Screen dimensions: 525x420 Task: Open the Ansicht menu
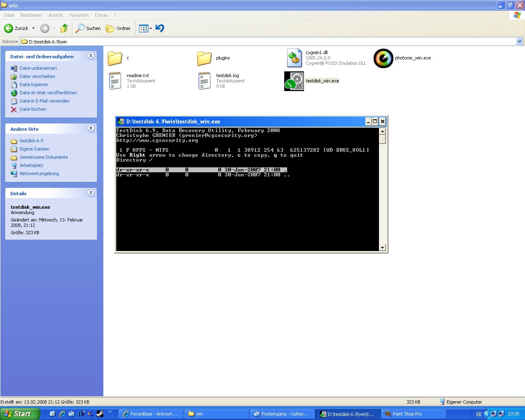(56, 15)
